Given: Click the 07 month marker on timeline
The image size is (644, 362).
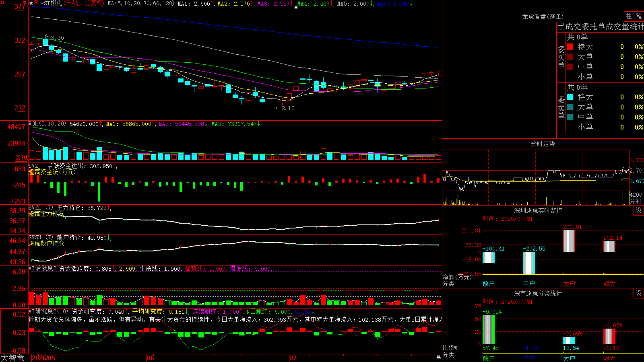Looking at the screenshot, I should click(x=293, y=358).
